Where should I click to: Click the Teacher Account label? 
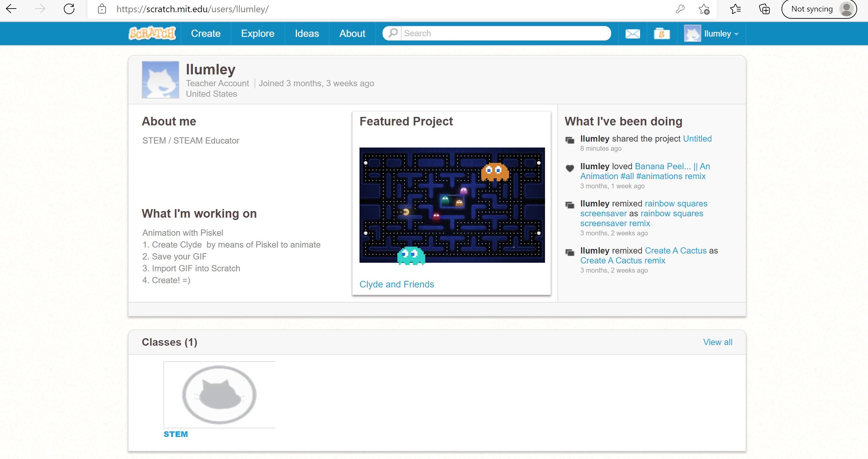(x=217, y=83)
